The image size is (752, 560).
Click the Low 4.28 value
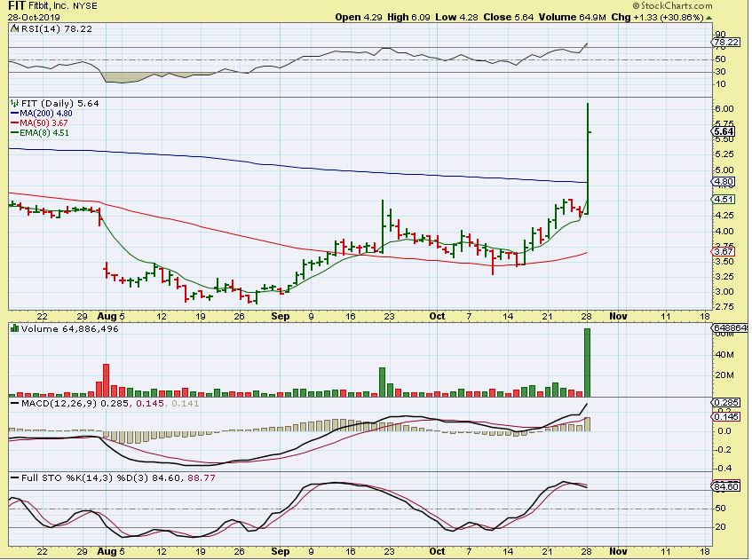point(456,17)
